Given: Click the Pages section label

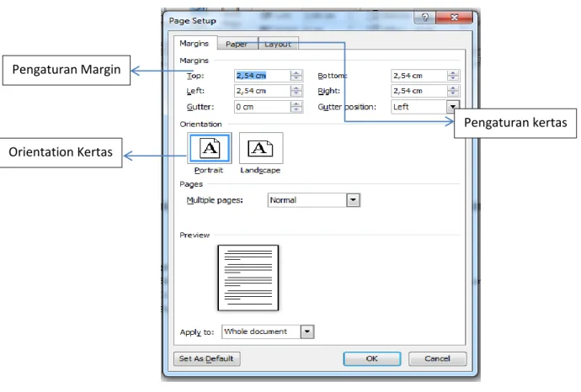Looking at the screenshot, I should (x=191, y=184).
